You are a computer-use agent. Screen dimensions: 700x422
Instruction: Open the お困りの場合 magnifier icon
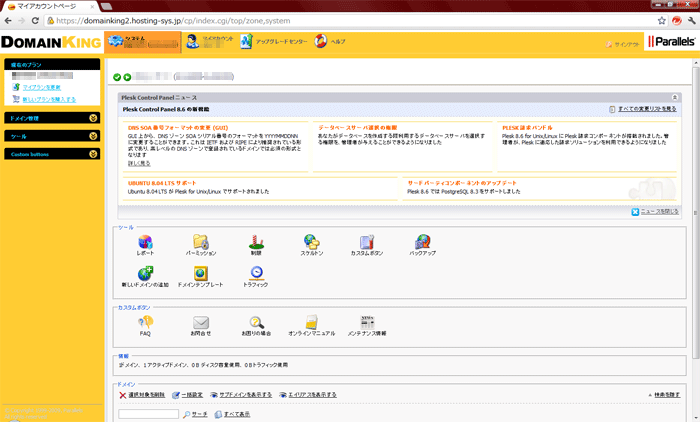(x=256, y=322)
